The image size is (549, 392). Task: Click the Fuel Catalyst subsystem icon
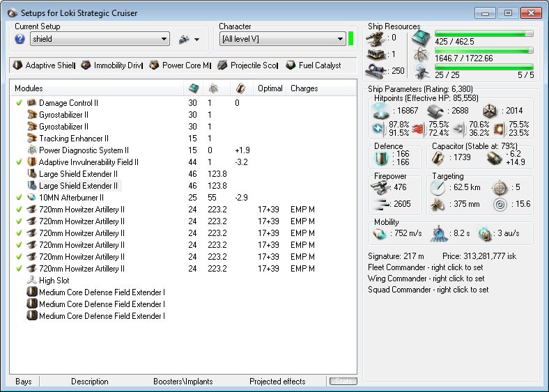291,65
